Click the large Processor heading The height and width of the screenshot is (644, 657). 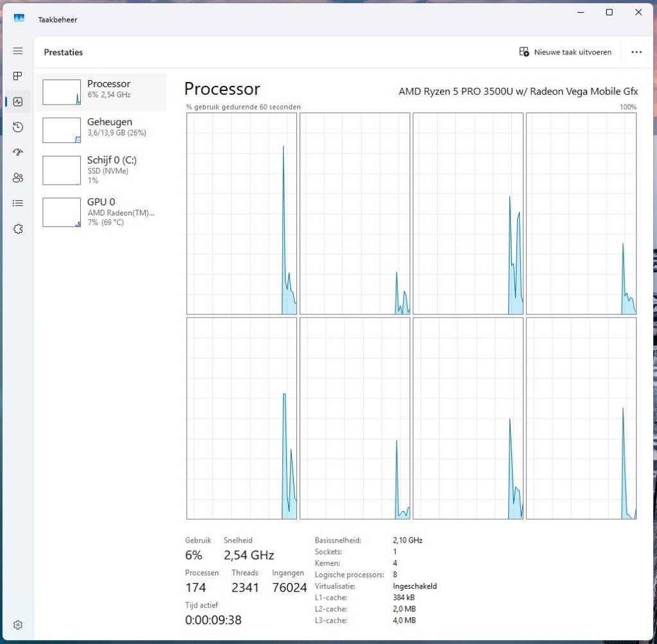click(x=222, y=89)
